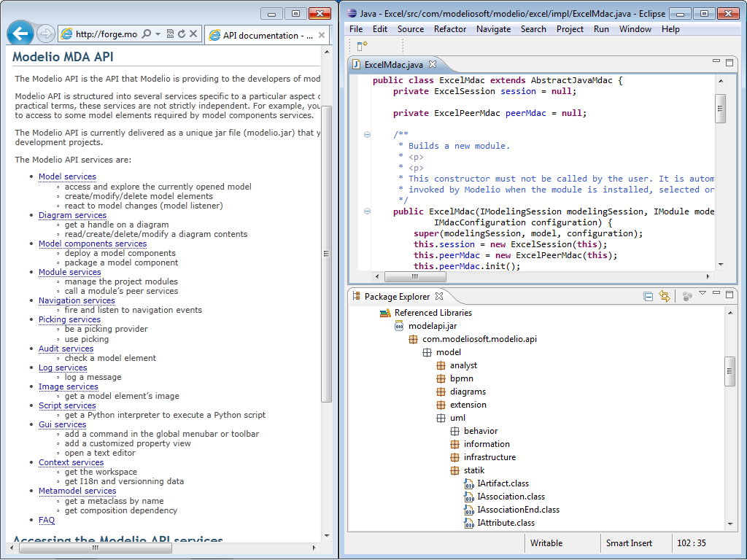This screenshot has height=560, width=747.
Task: Select the uml package tree node
Action: coord(457,418)
